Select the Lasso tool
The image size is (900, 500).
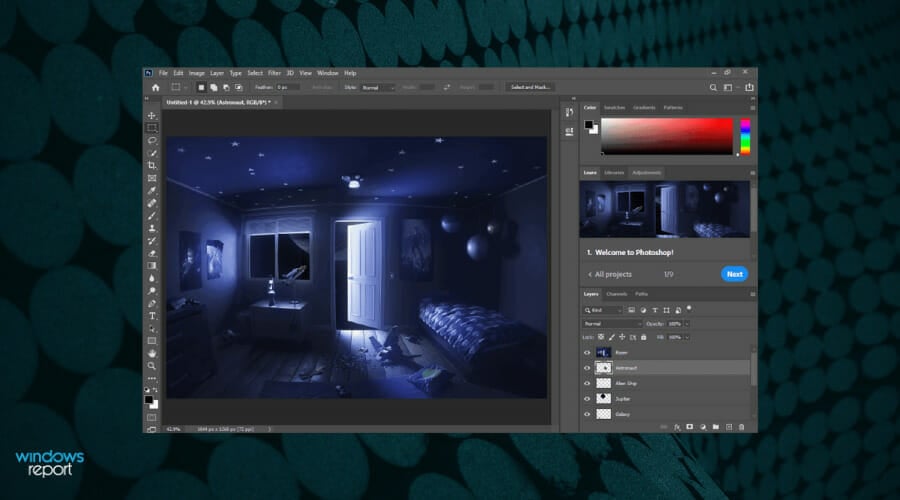coord(152,141)
